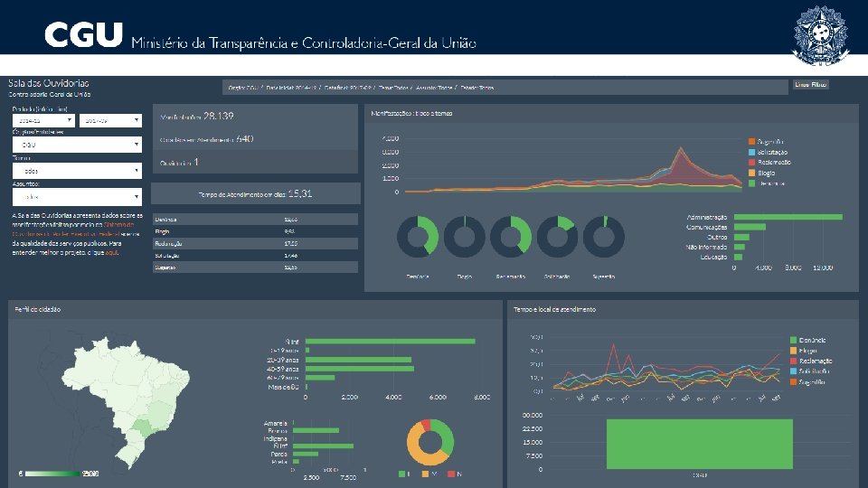Toggle the blue Solicitação legend swatch in the area chart
This screenshot has height=488, width=868.
(x=751, y=152)
